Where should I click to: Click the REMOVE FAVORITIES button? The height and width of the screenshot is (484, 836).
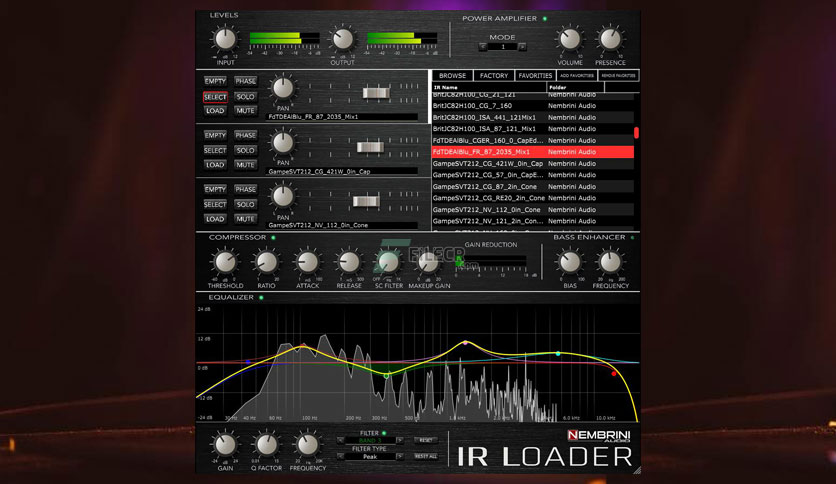(618, 76)
